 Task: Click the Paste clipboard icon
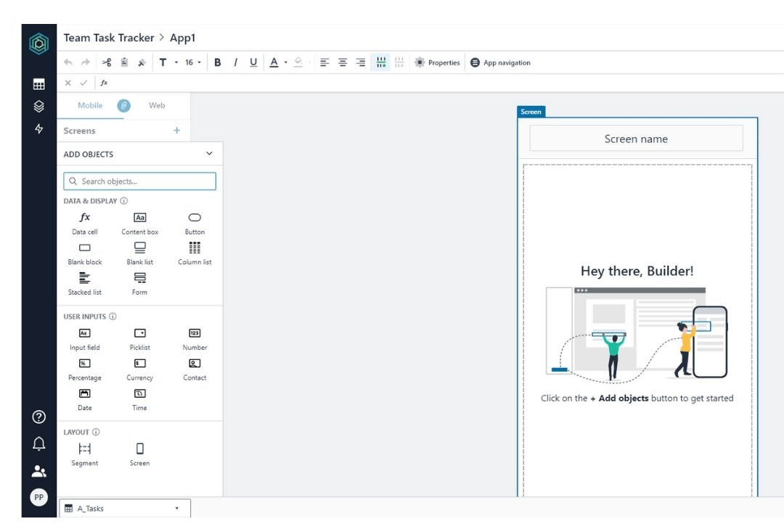[x=124, y=62]
